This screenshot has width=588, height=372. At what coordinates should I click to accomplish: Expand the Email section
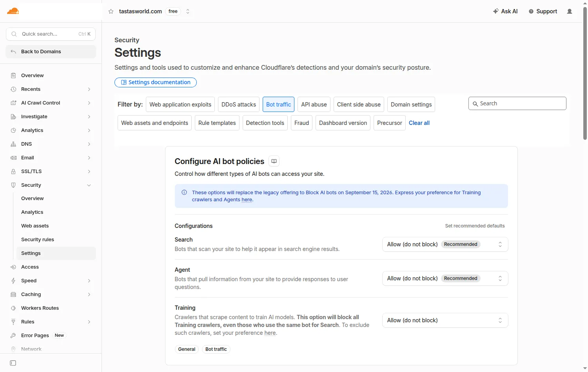(89, 158)
